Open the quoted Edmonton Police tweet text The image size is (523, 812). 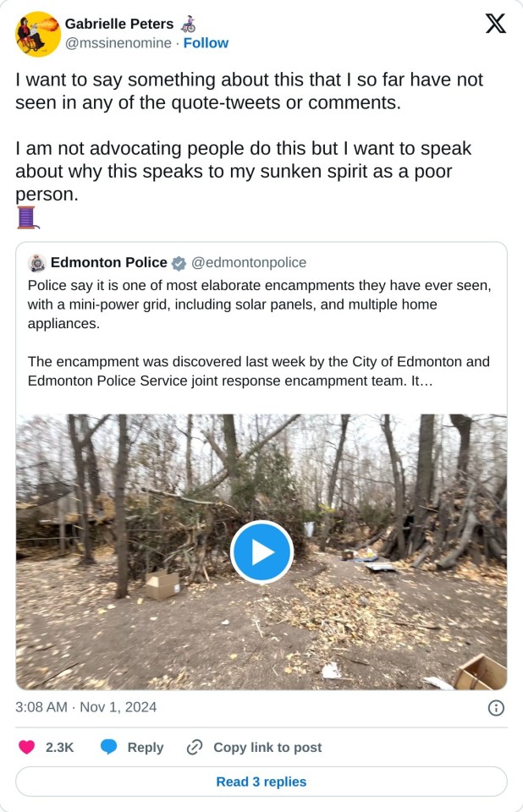[259, 332]
